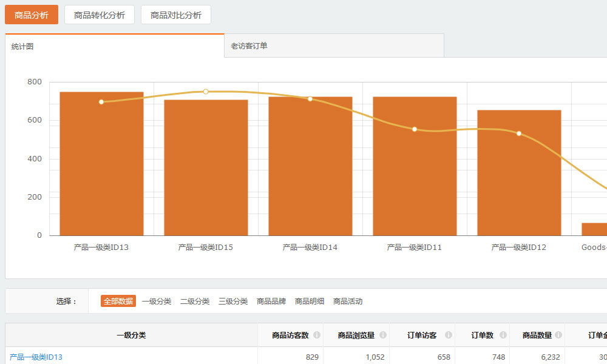Click the 200 y-axis label
Image resolution: width=607 pixels, height=364 pixels.
(x=35, y=197)
